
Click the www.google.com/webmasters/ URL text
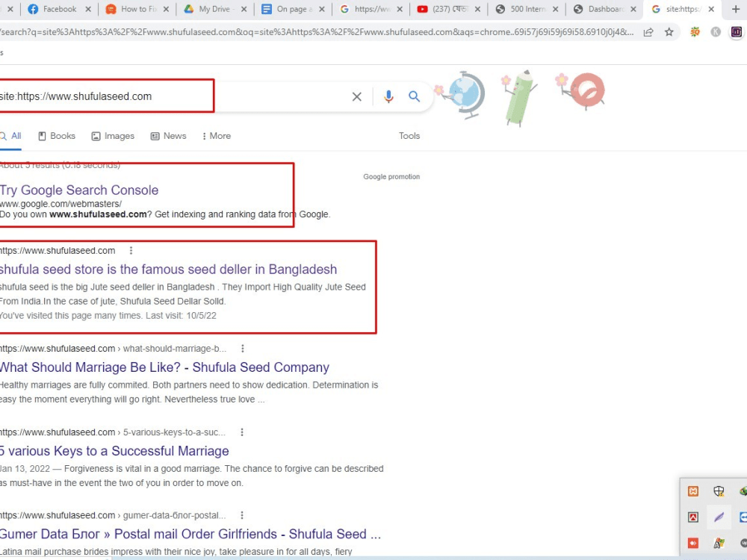61,204
